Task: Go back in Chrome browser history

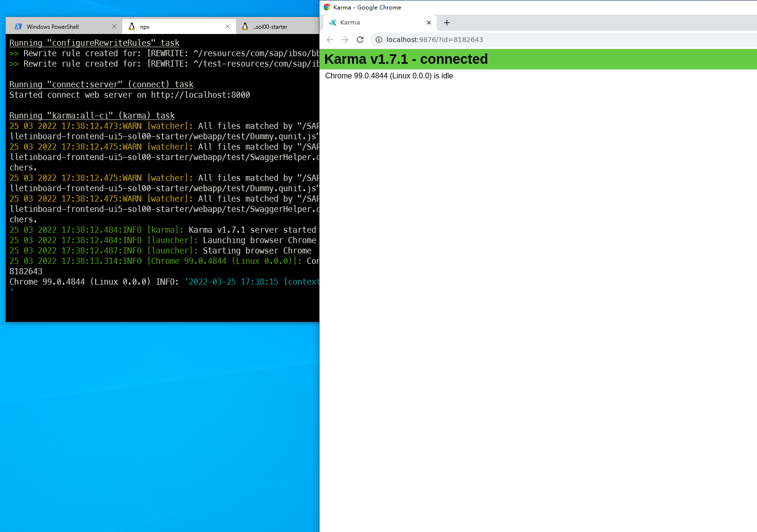Action: (330, 40)
